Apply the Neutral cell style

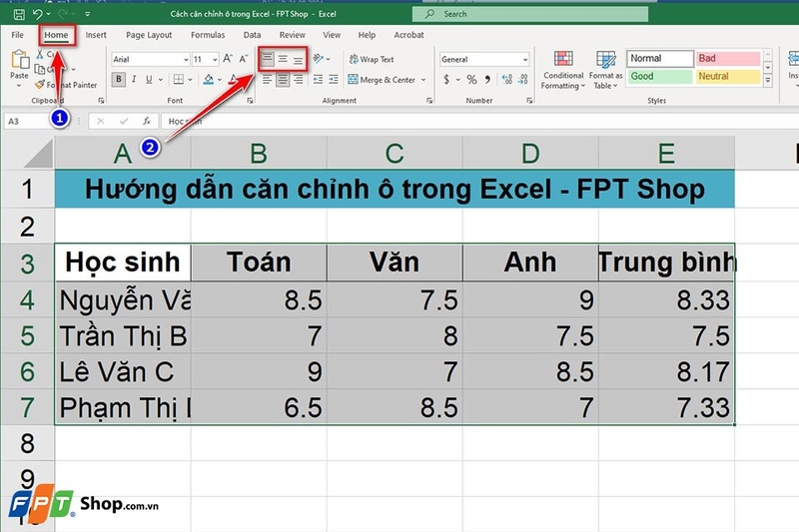[x=728, y=77]
